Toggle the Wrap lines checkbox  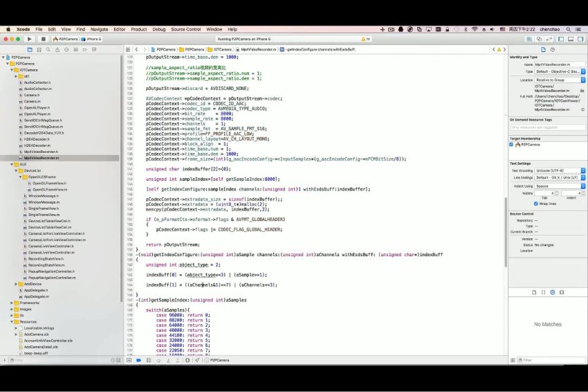click(x=536, y=204)
